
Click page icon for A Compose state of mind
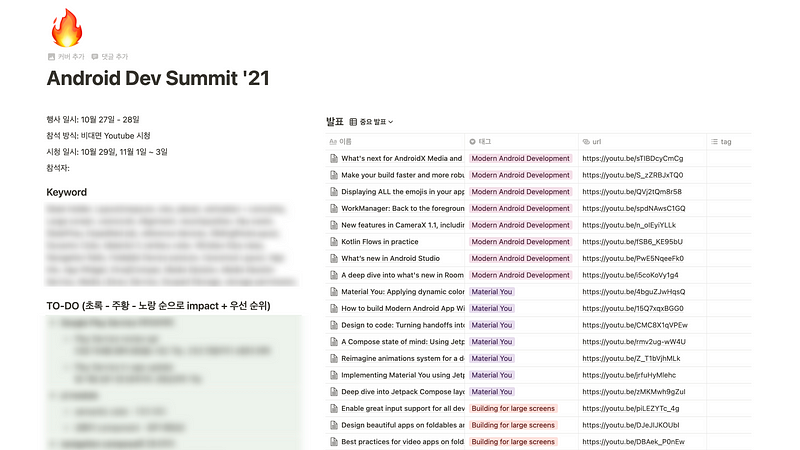pos(334,342)
